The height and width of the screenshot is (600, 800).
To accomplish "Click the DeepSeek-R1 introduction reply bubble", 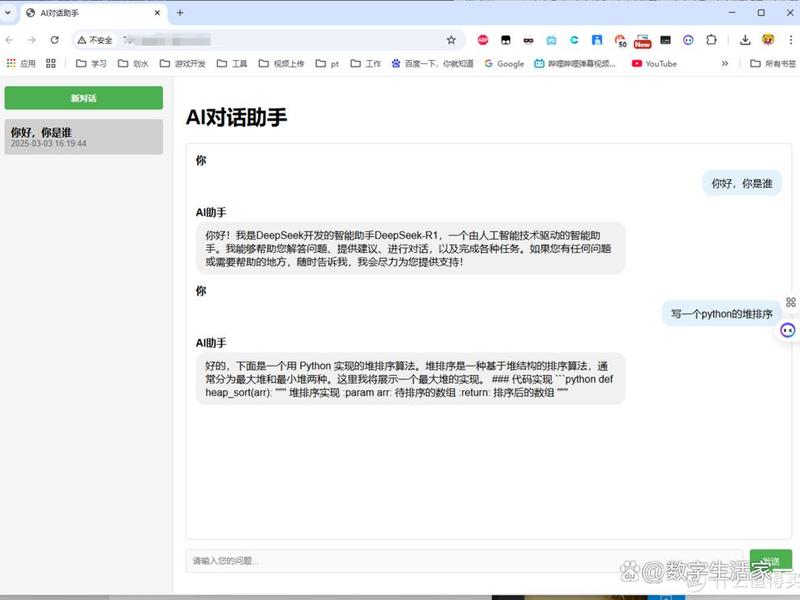I will point(410,248).
